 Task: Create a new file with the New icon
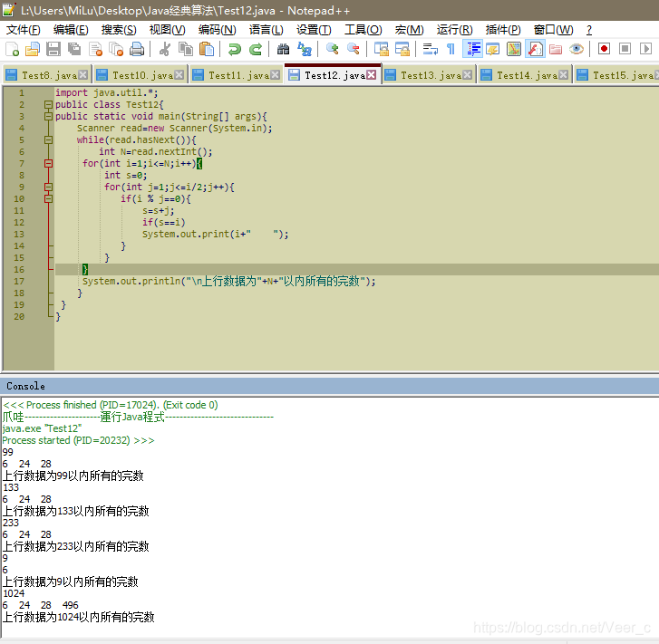coord(12,49)
